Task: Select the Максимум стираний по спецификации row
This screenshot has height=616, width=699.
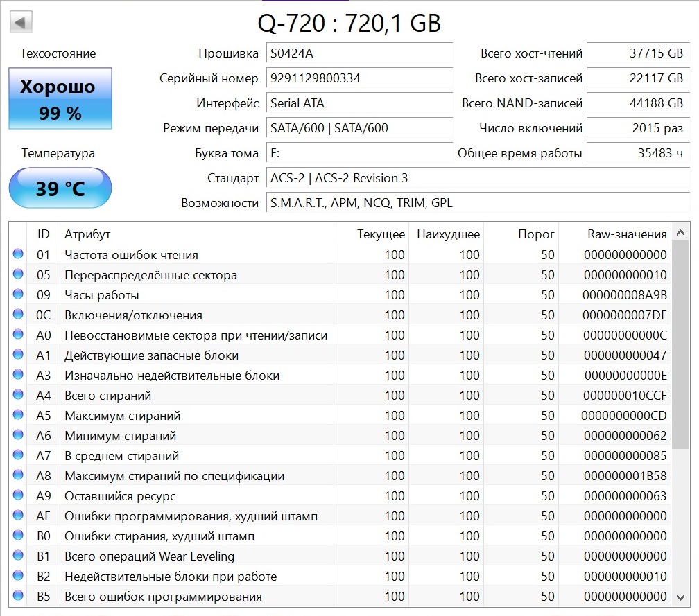Action: point(340,475)
